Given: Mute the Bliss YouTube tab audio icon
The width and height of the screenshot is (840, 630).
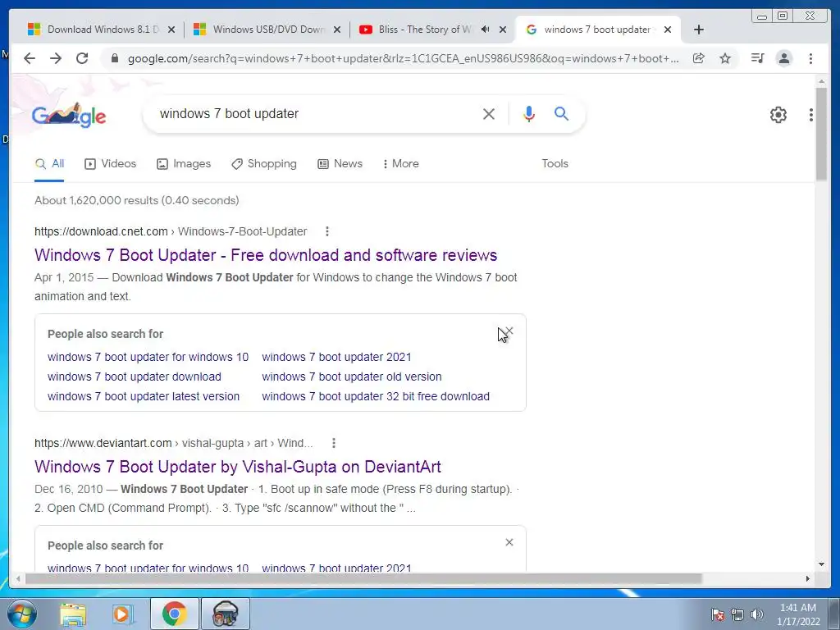Looking at the screenshot, I should (485, 30).
